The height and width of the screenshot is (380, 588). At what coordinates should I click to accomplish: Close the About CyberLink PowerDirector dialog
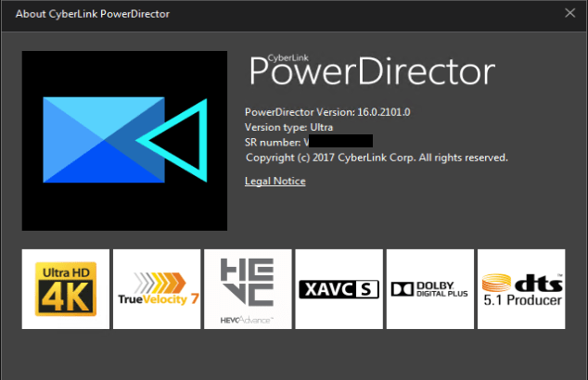pyautogui.click(x=569, y=13)
